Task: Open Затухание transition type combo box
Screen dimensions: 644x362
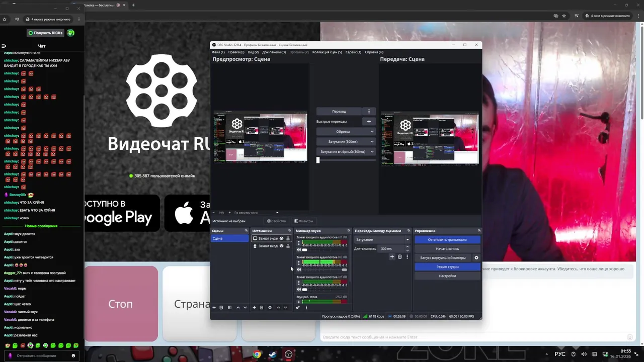Action: 382,239
